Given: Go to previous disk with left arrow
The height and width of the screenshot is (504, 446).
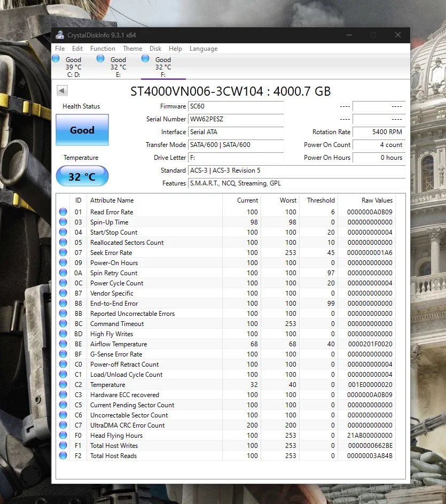Looking at the screenshot, I should pyautogui.click(x=62, y=91).
